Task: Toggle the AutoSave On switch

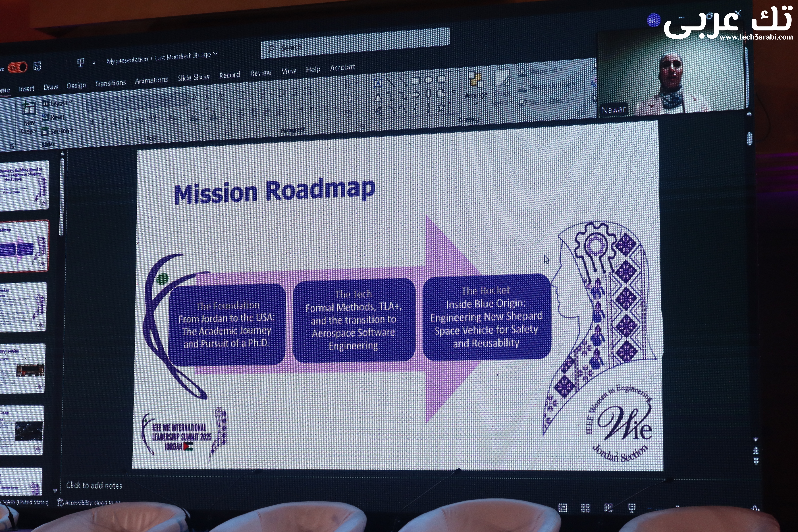Action: [18, 68]
